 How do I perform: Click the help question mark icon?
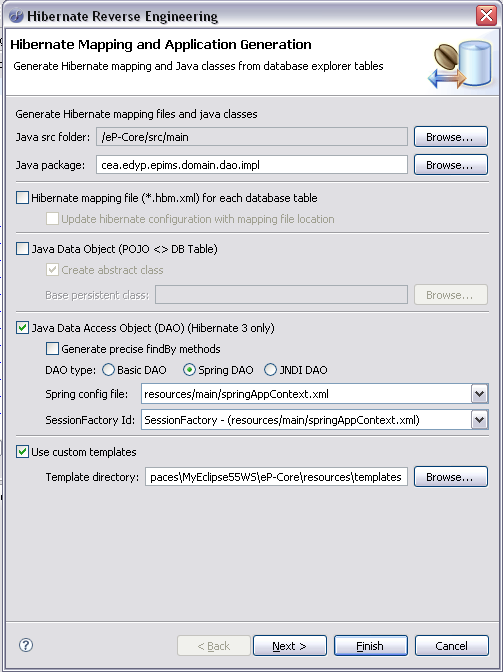coord(26,645)
